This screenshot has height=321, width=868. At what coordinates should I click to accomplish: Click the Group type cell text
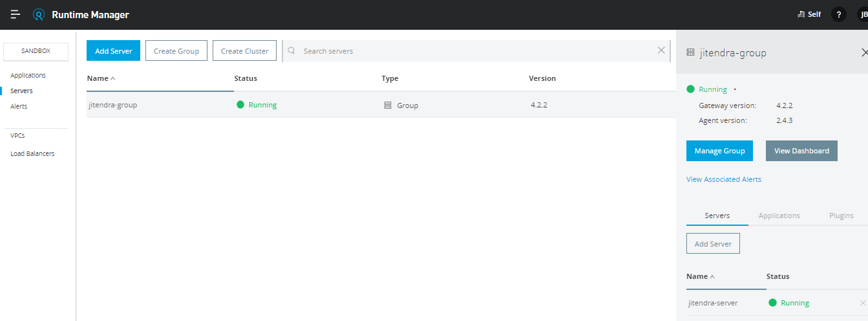point(407,105)
